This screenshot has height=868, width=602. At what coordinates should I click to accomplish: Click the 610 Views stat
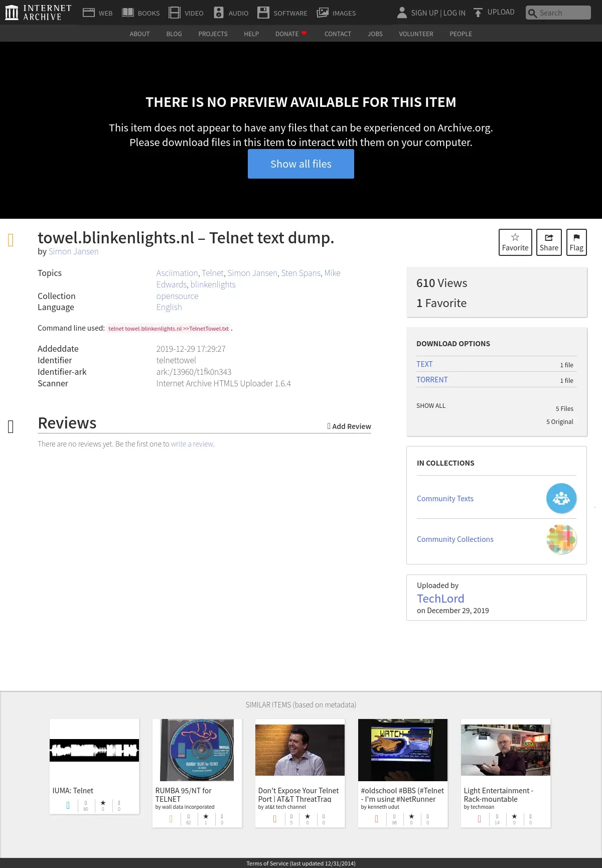(x=441, y=283)
